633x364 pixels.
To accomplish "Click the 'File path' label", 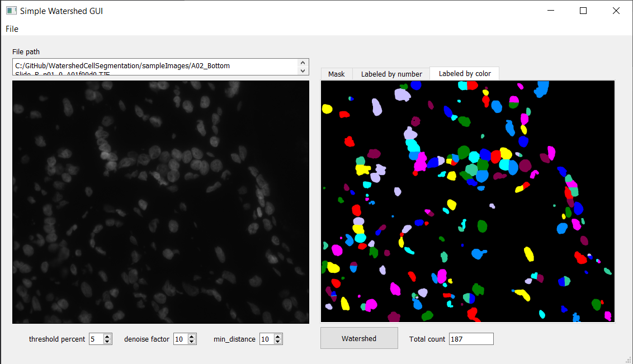I will coord(26,51).
